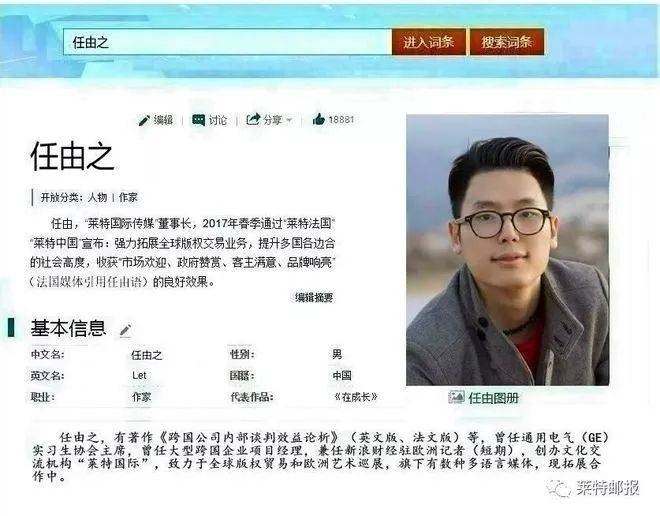The width and height of the screenshot is (660, 516).
Task: Click the 编辑 text label
Action: [163, 120]
